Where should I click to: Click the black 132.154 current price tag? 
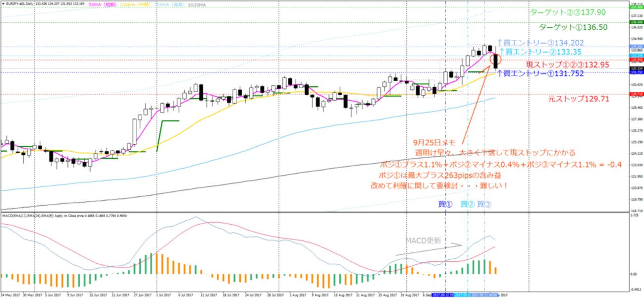click(x=637, y=68)
